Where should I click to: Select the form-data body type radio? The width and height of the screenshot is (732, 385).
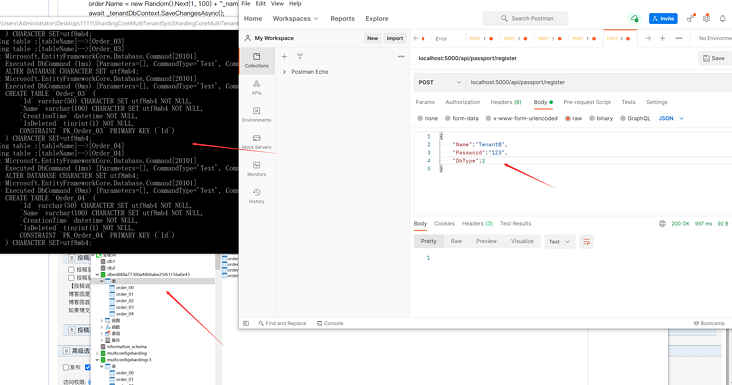tap(448, 119)
